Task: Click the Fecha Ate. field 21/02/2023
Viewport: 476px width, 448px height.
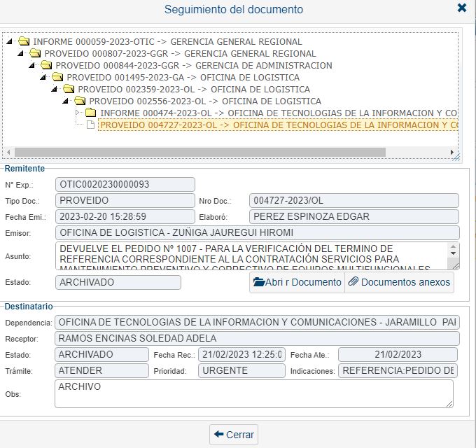Action: (398, 354)
